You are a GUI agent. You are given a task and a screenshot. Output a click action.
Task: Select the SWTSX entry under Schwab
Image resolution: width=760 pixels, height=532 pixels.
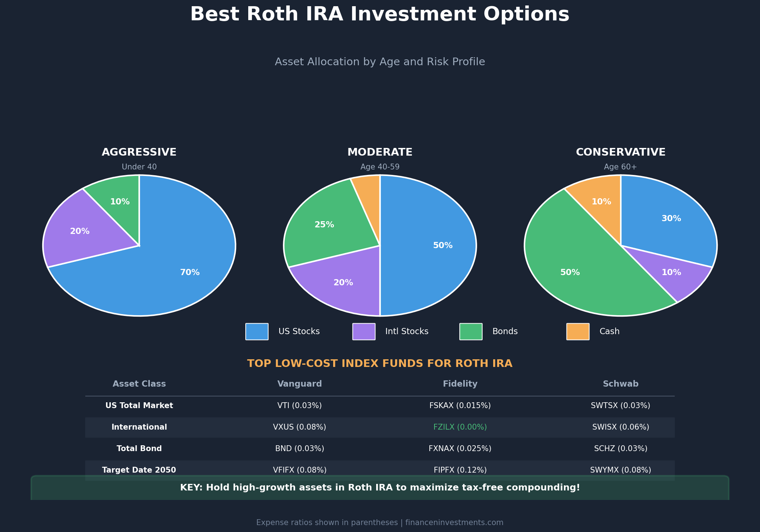[x=620, y=405]
